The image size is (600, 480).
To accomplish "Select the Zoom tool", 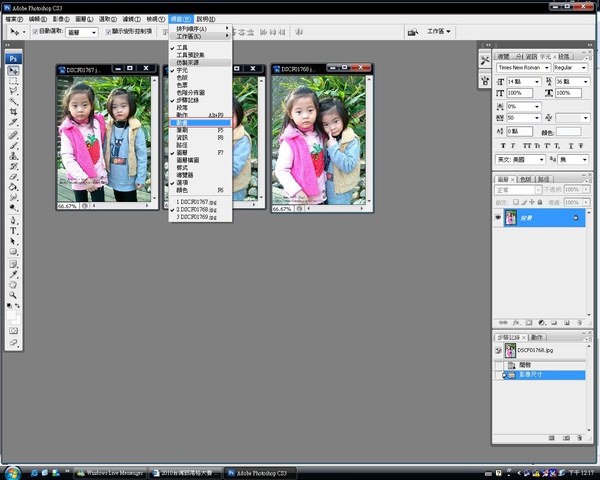I will [13, 295].
